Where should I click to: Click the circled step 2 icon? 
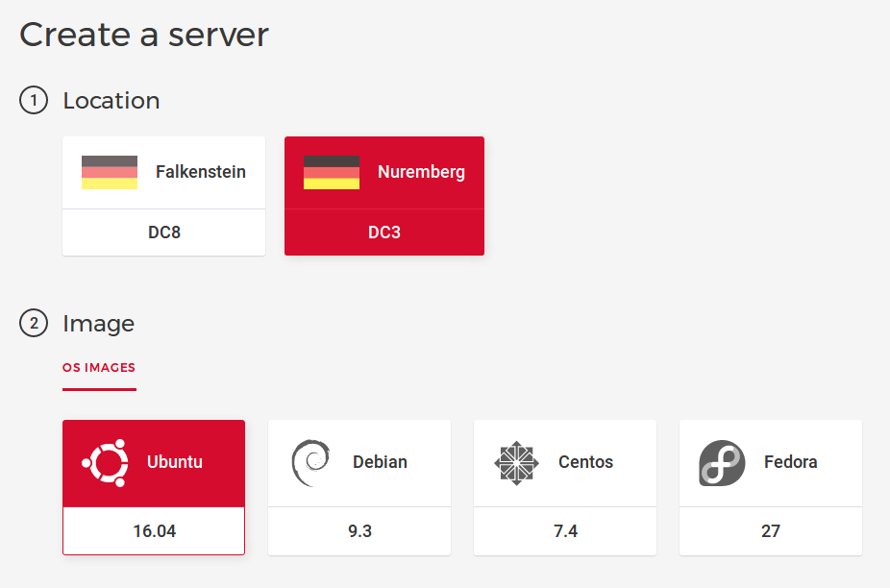pyautogui.click(x=34, y=324)
